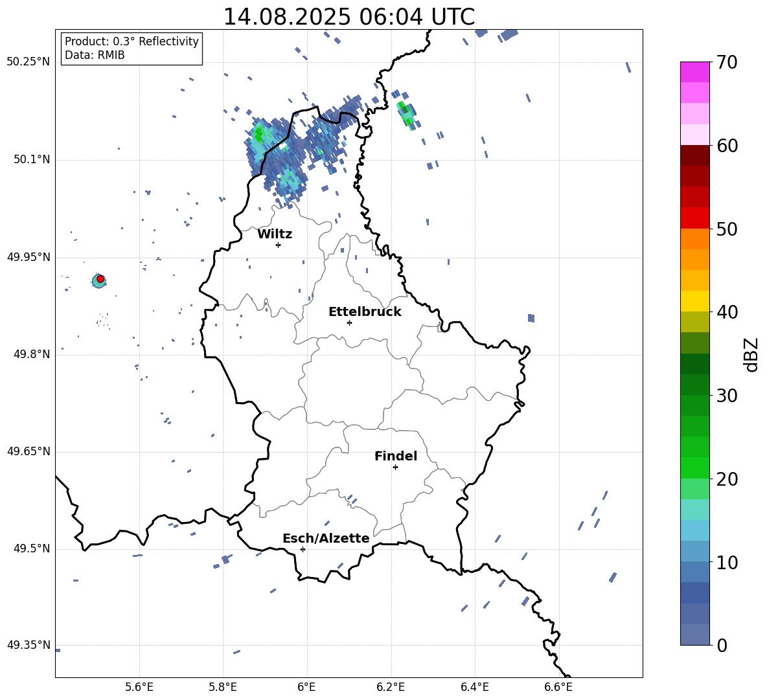Click the Esch/Alzette station label
The height and width of the screenshot is (700, 767).
coord(326,538)
